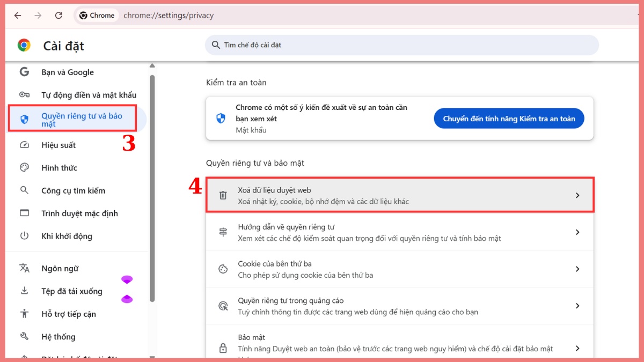Image resolution: width=644 pixels, height=362 pixels.
Task: Open the Hiệu suất section
Action: tap(58, 145)
